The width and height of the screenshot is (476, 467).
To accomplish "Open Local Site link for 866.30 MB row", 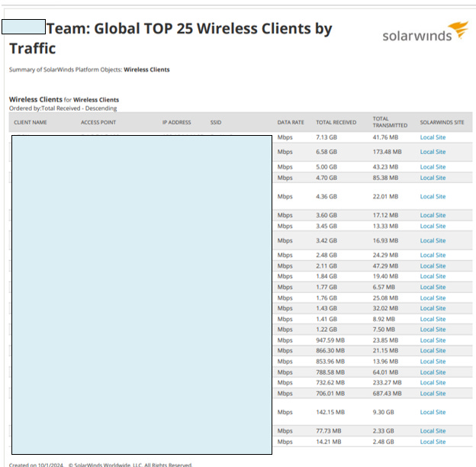I will tap(433, 351).
